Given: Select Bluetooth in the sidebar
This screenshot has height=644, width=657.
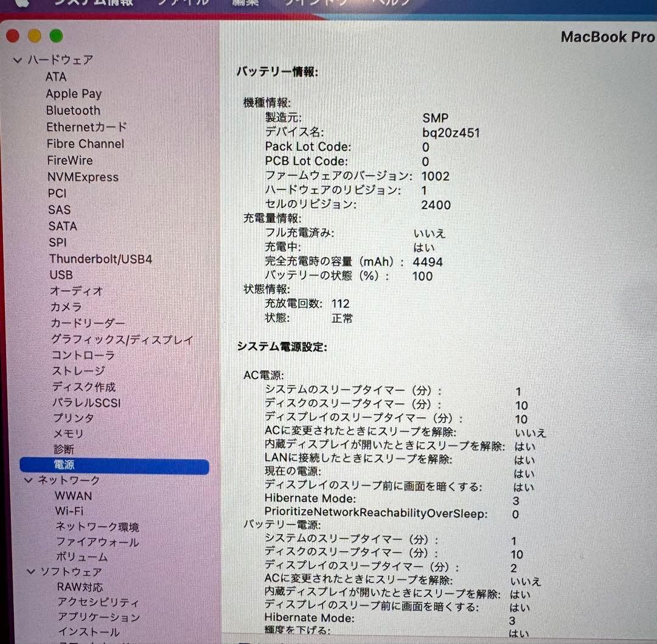Looking at the screenshot, I should [73, 111].
